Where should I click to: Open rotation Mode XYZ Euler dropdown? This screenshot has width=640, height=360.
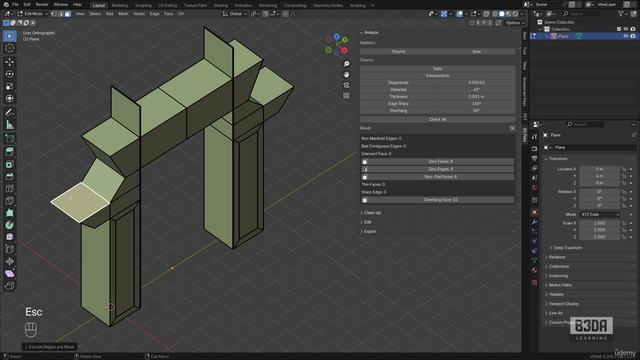tap(600, 214)
